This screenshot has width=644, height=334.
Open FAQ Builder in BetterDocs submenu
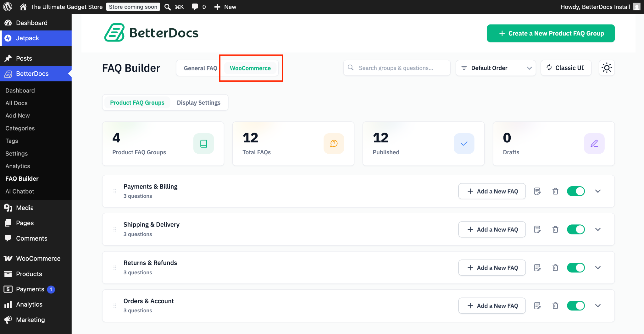pos(22,178)
